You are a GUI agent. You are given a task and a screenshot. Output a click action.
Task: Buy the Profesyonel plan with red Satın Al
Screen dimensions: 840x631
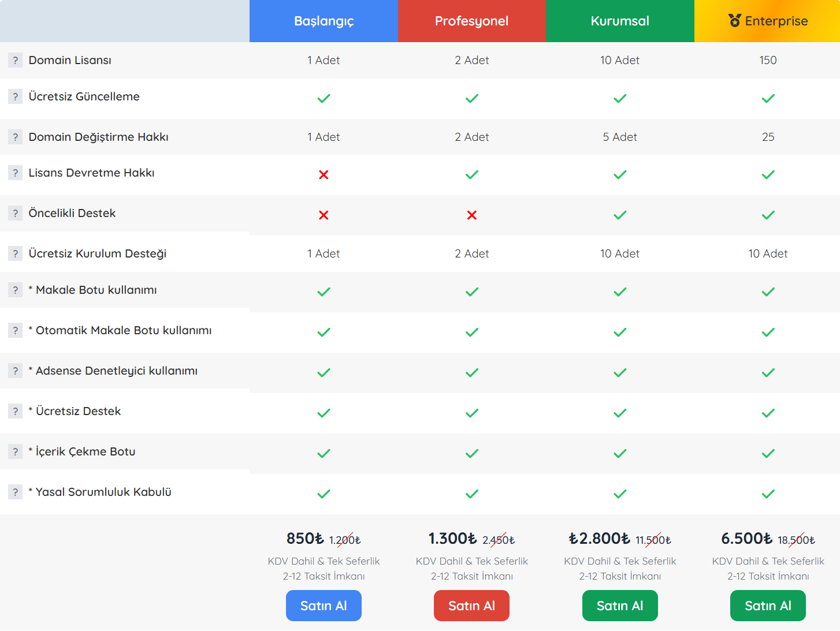[472, 606]
